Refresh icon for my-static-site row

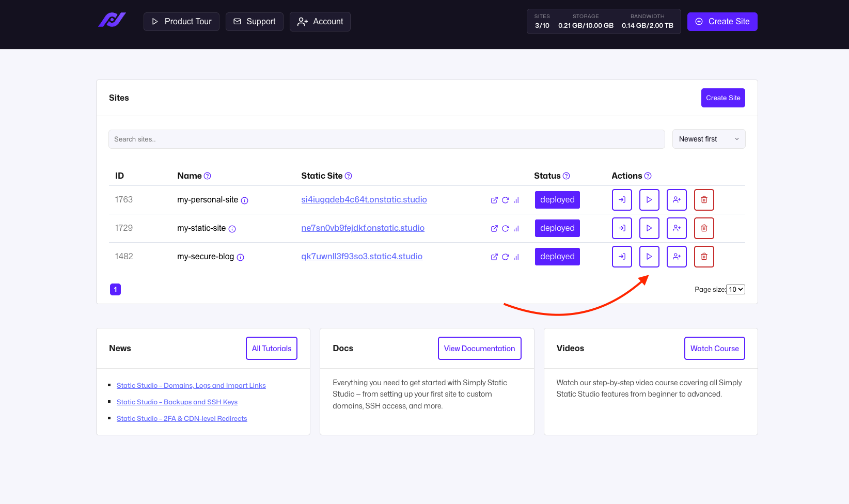[x=506, y=229]
